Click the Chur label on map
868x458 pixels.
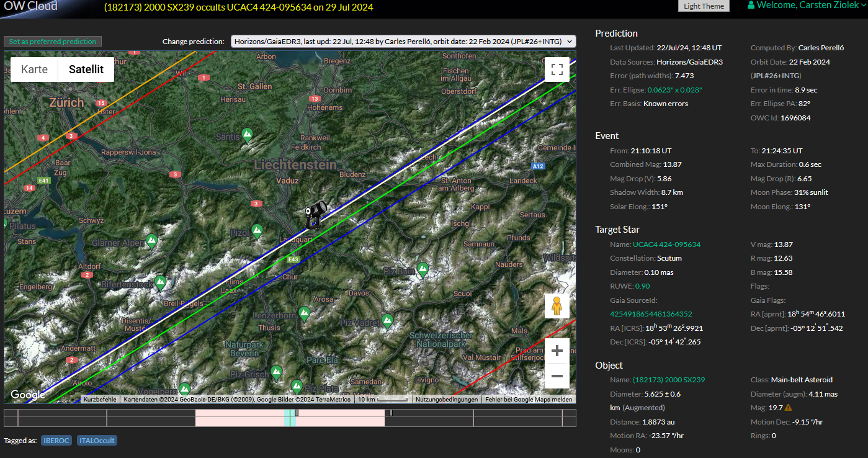point(290,277)
